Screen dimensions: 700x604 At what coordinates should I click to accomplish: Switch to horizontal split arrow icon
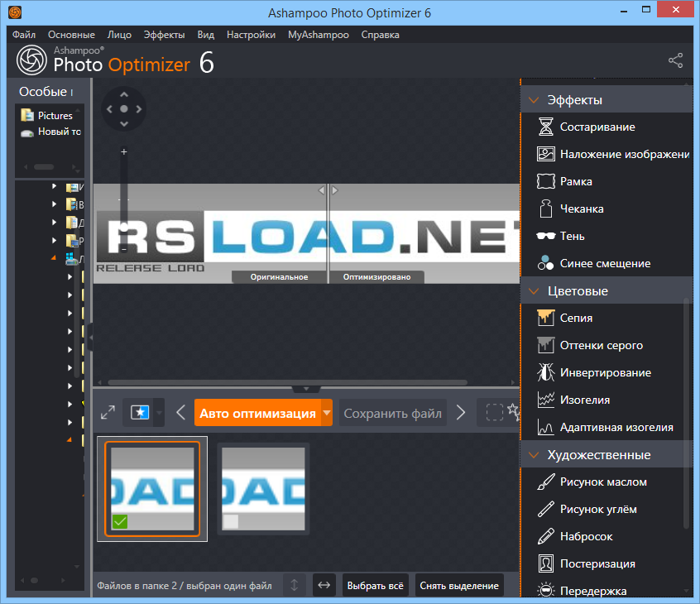click(324, 585)
